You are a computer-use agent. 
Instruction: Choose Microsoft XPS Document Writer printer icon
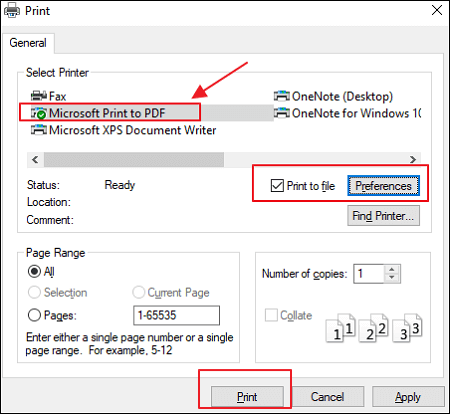coord(39,130)
